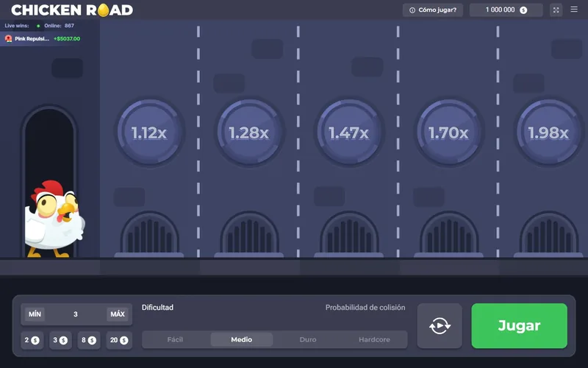Click the Pink Repulsi player avatar
This screenshot has height=368, width=588.
[x=8, y=39]
